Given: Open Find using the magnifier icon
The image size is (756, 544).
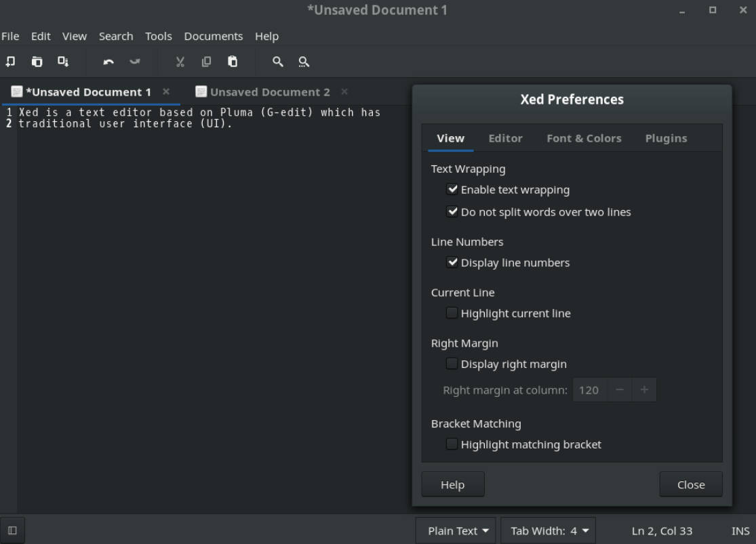Looking at the screenshot, I should pos(277,62).
